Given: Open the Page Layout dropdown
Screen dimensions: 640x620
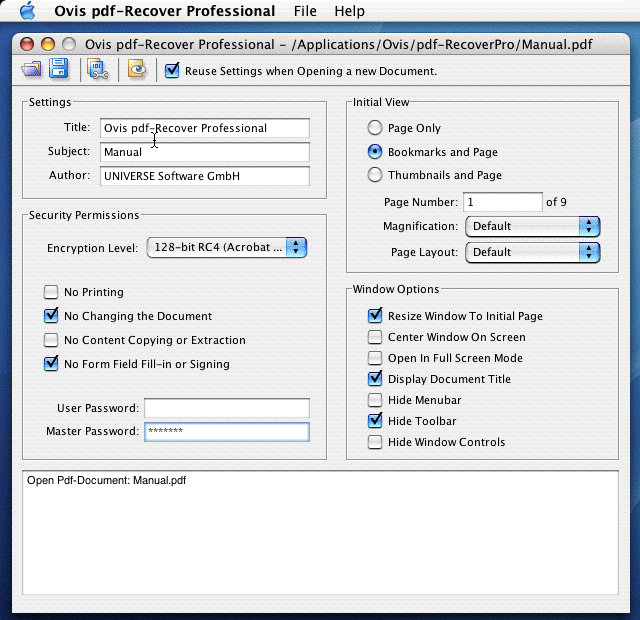Looking at the screenshot, I should pos(533,252).
